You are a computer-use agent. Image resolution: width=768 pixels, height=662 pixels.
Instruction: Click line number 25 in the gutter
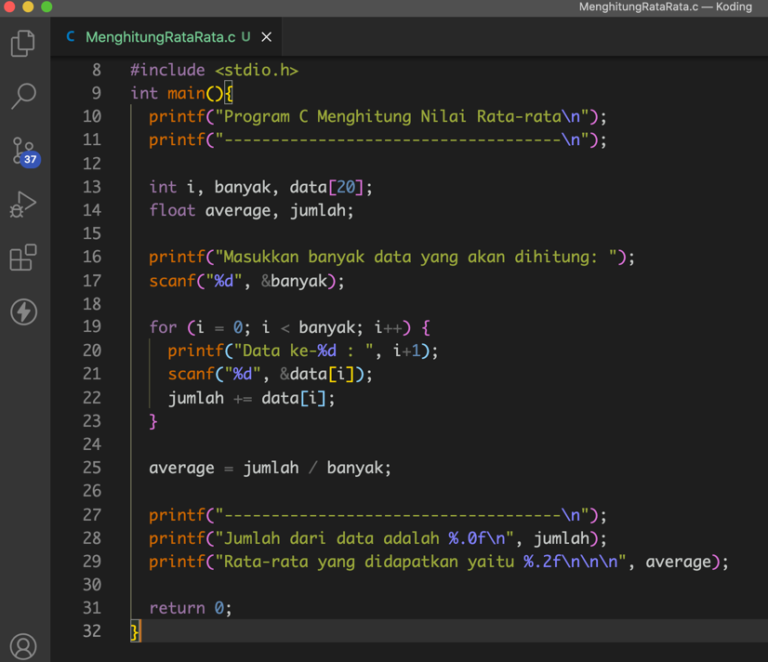[x=92, y=468]
